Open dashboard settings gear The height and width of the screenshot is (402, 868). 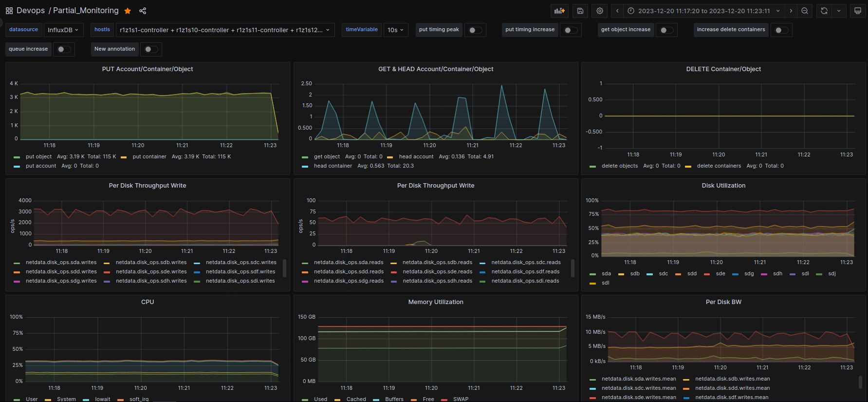coord(600,11)
